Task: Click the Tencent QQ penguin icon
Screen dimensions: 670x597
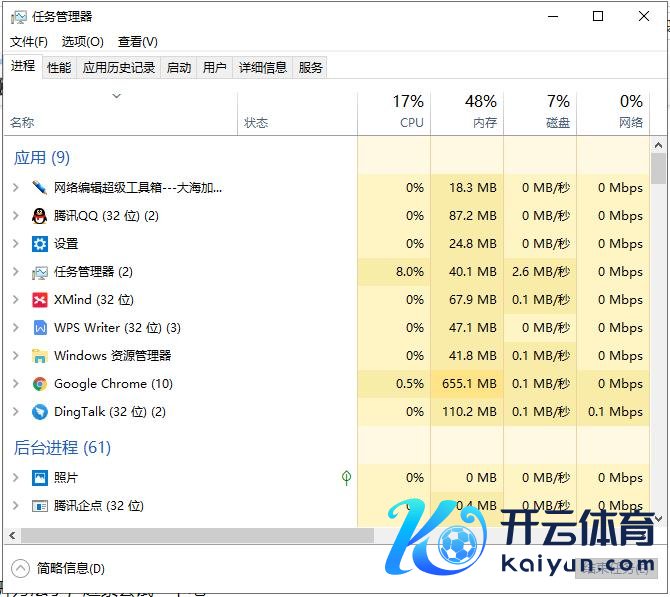Action: click(x=40, y=216)
